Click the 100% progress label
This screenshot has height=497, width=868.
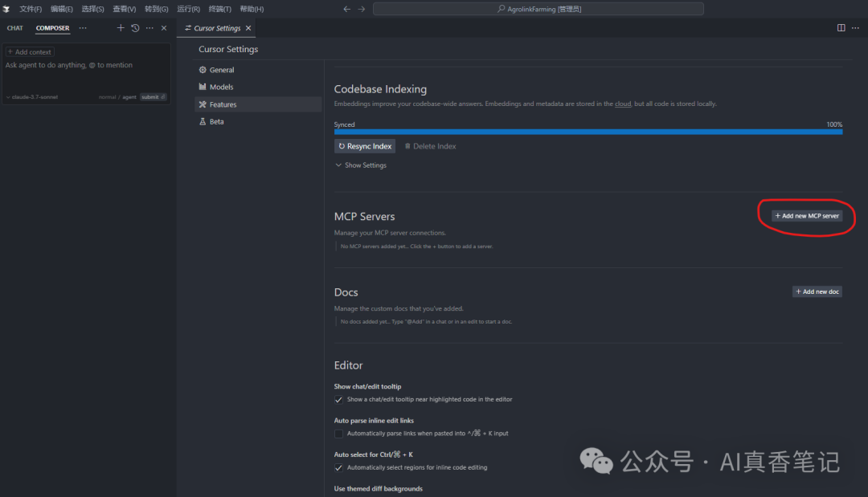(x=834, y=125)
